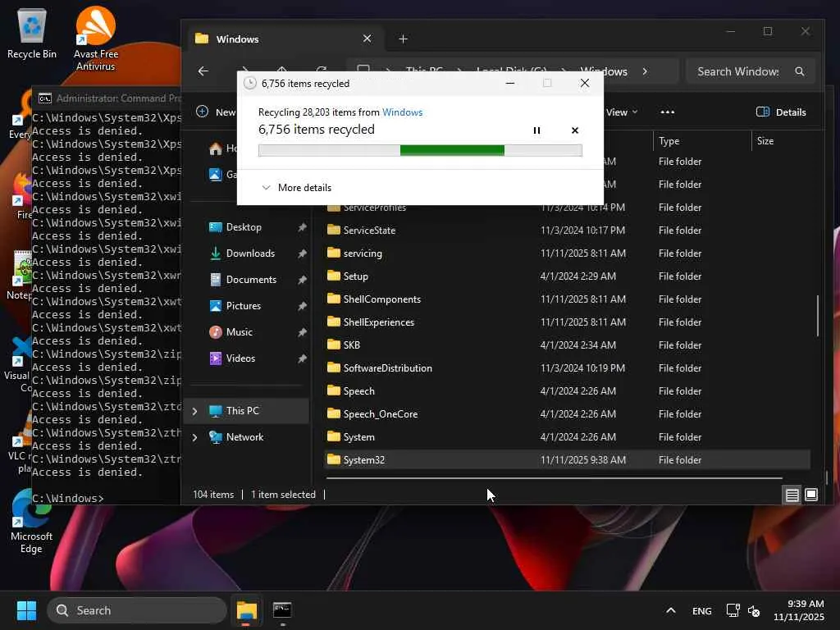Click the ENG language indicator
840x630 pixels.
[x=702, y=610]
